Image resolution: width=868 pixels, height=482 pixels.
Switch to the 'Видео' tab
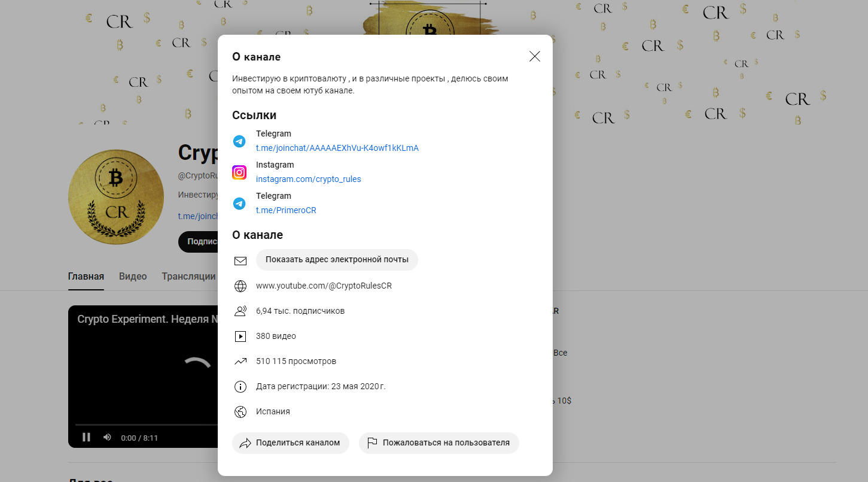[x=133, y=277]
